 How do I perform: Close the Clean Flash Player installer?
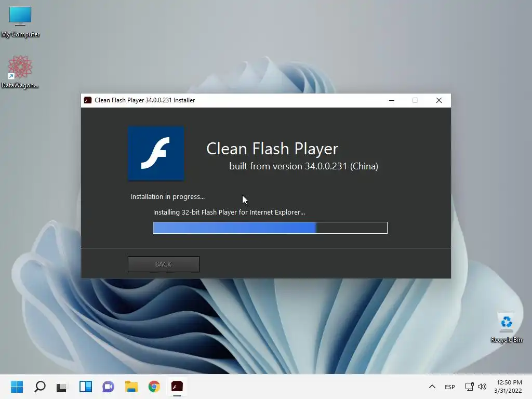click(438, 100)
